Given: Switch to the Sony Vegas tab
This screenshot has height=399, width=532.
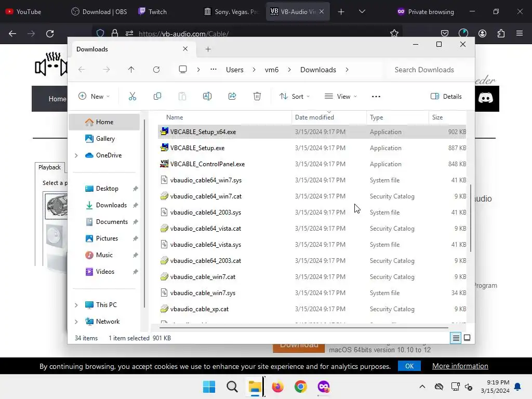Looking at the screenshot, I should [x=232, y=11].
